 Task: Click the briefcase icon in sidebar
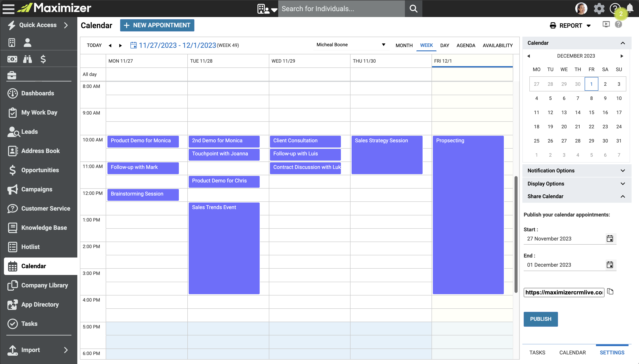pyautogui.click(x=12, y=75)
